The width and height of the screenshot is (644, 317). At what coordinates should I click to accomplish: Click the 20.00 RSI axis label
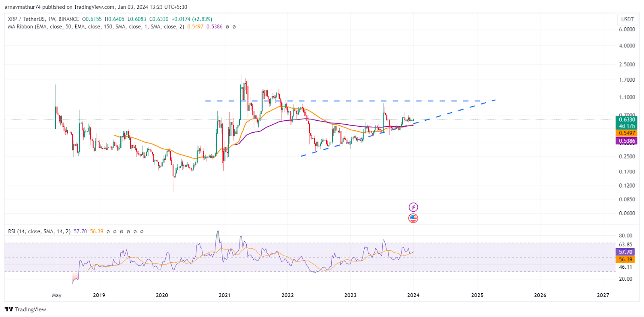pos(625,279)
